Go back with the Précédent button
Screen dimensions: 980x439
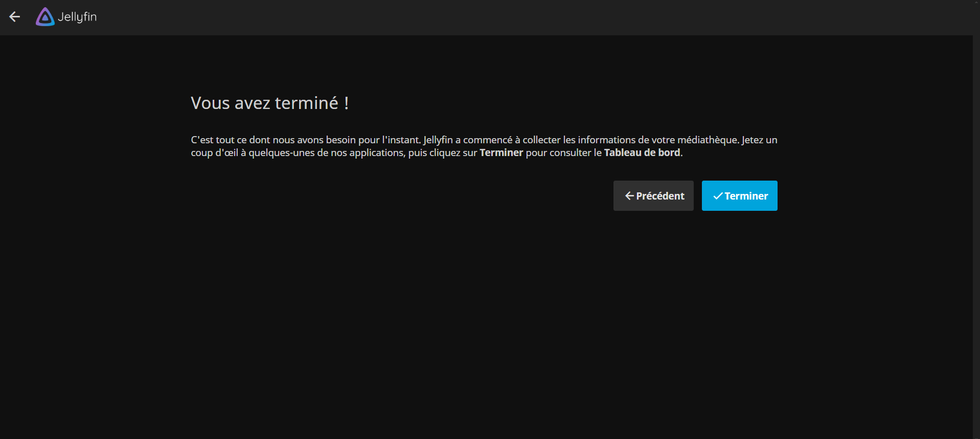653,195
